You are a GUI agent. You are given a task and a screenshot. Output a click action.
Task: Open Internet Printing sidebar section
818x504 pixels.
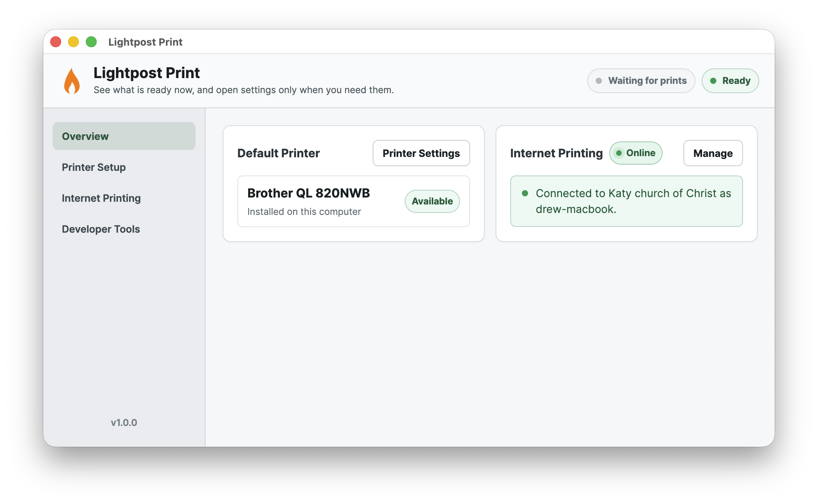pyautogui.click(x=124, y=198)
